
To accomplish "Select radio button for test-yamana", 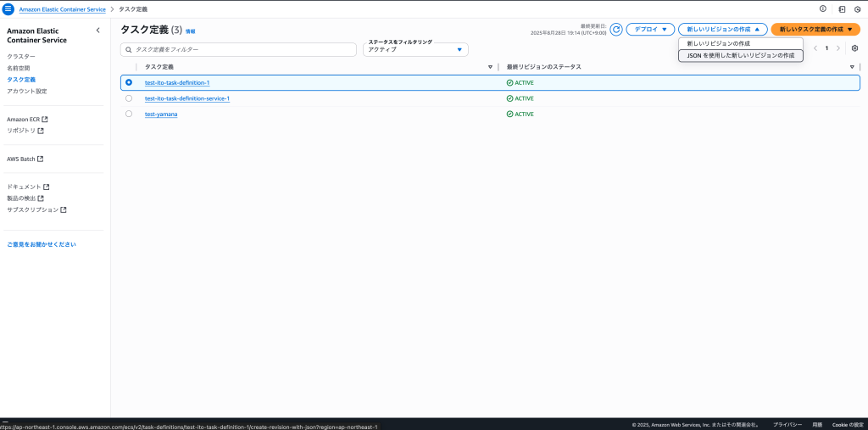I will coord(129,114).
